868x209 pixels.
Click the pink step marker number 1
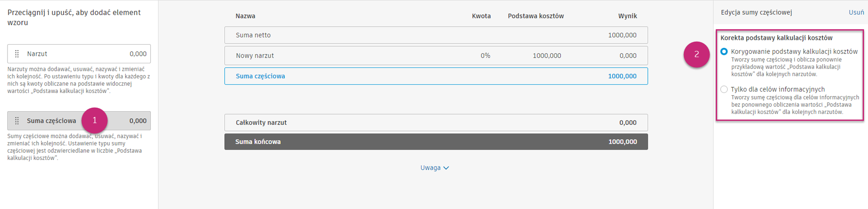coord(95,120)
